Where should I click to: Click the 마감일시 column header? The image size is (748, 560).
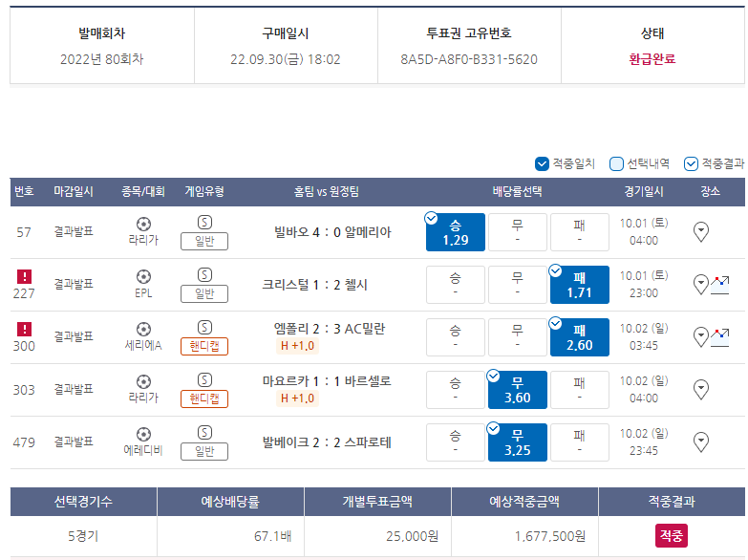pyautogui.click(x=74, y=192)
